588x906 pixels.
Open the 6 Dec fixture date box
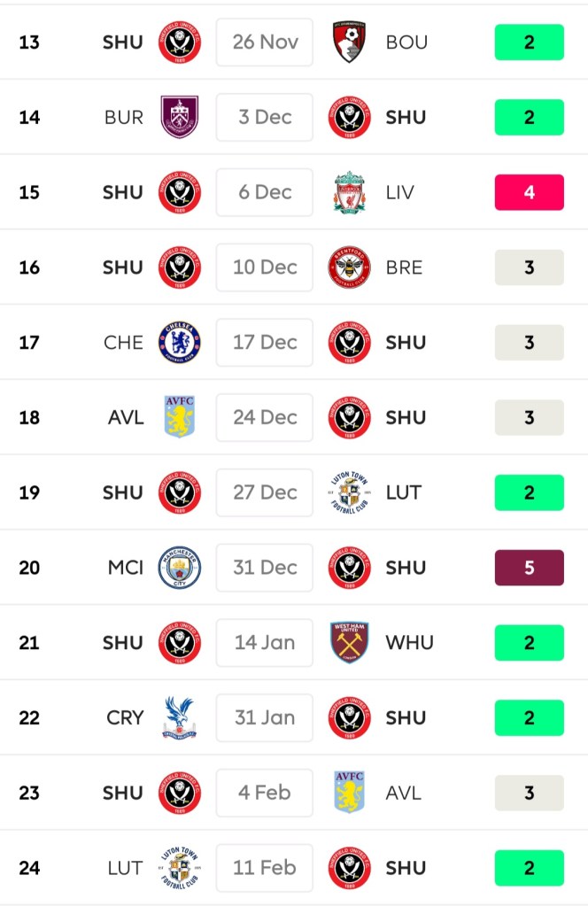(x=265, y=192)
